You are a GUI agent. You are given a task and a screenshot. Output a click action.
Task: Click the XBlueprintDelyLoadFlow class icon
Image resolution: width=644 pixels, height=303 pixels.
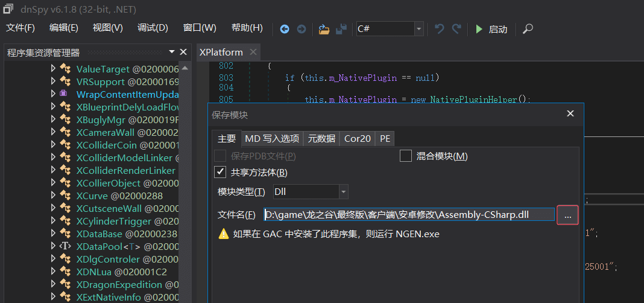coord(65,106)
